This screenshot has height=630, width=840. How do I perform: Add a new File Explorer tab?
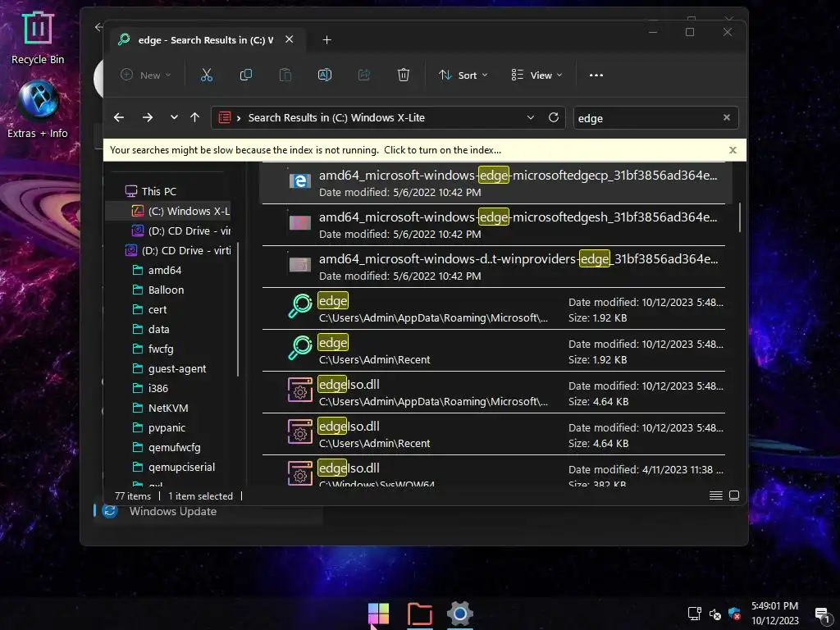click(x=326, y=39)
